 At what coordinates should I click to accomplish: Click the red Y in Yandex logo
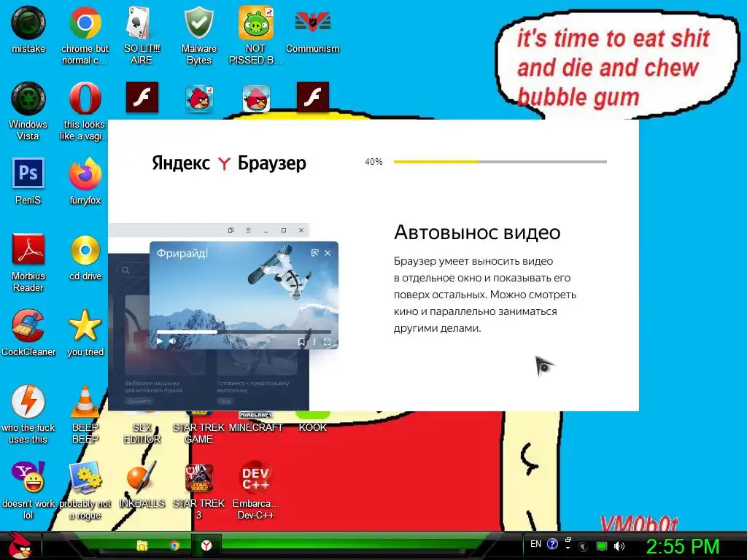(224, 164)
